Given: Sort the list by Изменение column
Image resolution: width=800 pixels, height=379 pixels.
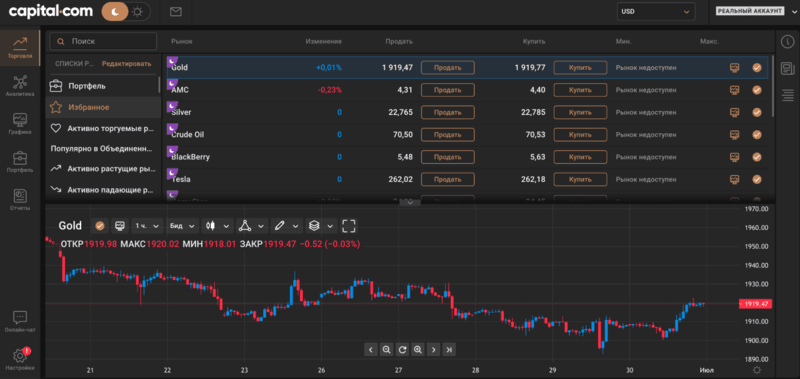Looking at the screenshot, I should click(x=323, y=41).
